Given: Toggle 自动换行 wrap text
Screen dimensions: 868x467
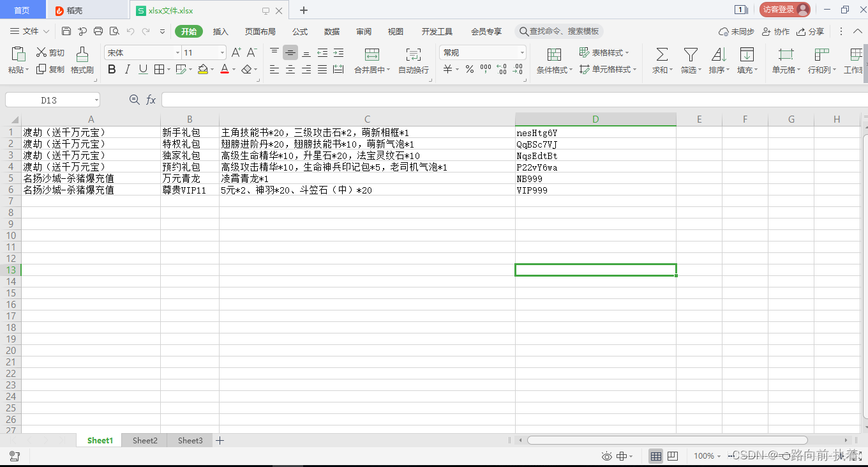Looking at the screenshot, I should 413,61.
